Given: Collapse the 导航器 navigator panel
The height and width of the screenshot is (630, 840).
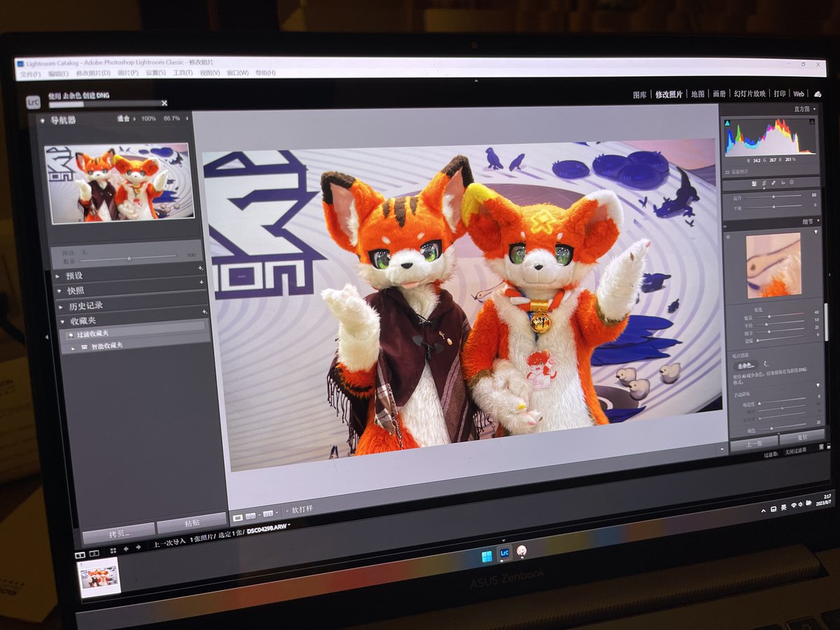Looking at the screenshot, I should pos(43,118).
